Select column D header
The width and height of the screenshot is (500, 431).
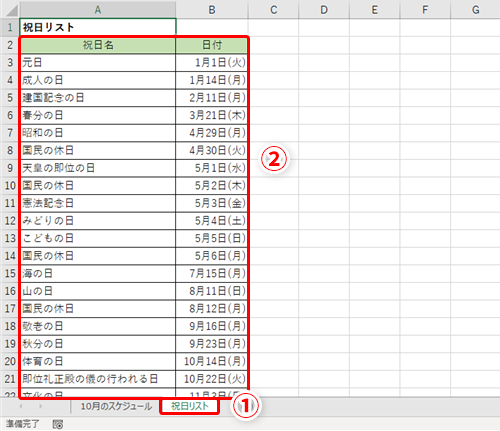[324, 10]
